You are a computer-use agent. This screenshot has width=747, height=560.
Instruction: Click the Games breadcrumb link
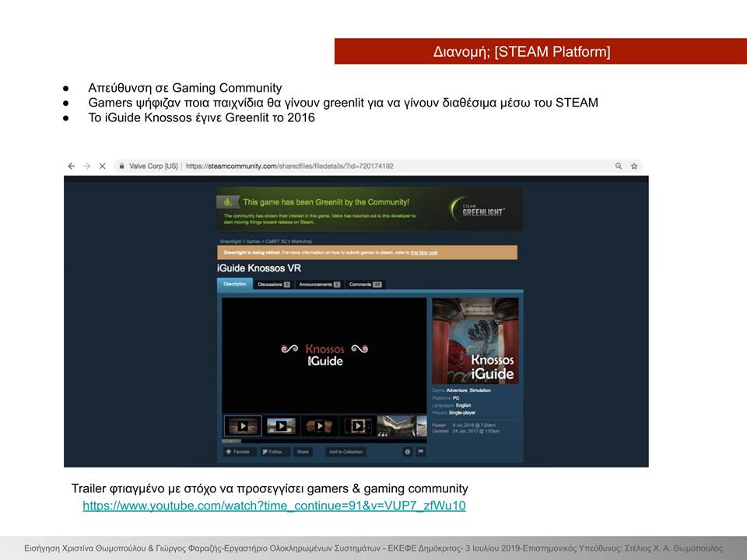click(x=253, y=241)
